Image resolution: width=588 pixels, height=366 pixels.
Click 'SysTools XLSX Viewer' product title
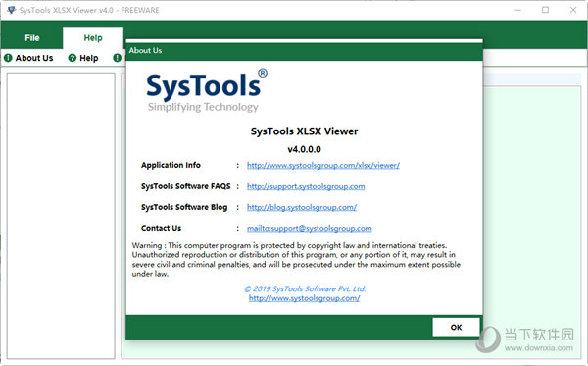[304, 131]
